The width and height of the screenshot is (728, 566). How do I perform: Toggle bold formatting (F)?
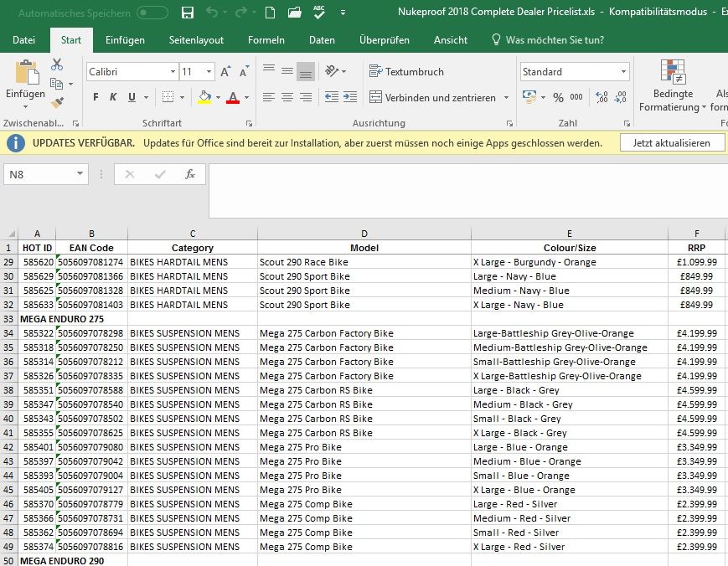[96, 98]
